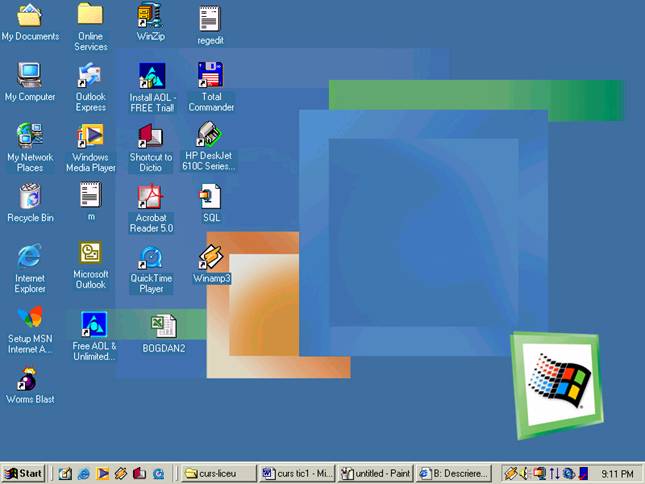Image resolution: width=645 pixels, height=484 pixels.
Task: Activate the curs tic1 taskbar button
Action: tap(295, 473)
